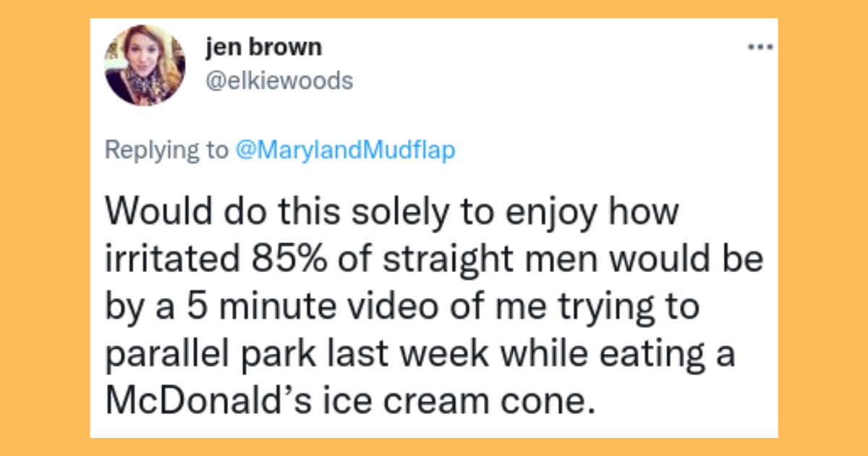The height and width of the screenshot is (456, 868).
Task: Open the @MarylandMudflap mention link
Action: pyautogui.click(x=346, y=151)
